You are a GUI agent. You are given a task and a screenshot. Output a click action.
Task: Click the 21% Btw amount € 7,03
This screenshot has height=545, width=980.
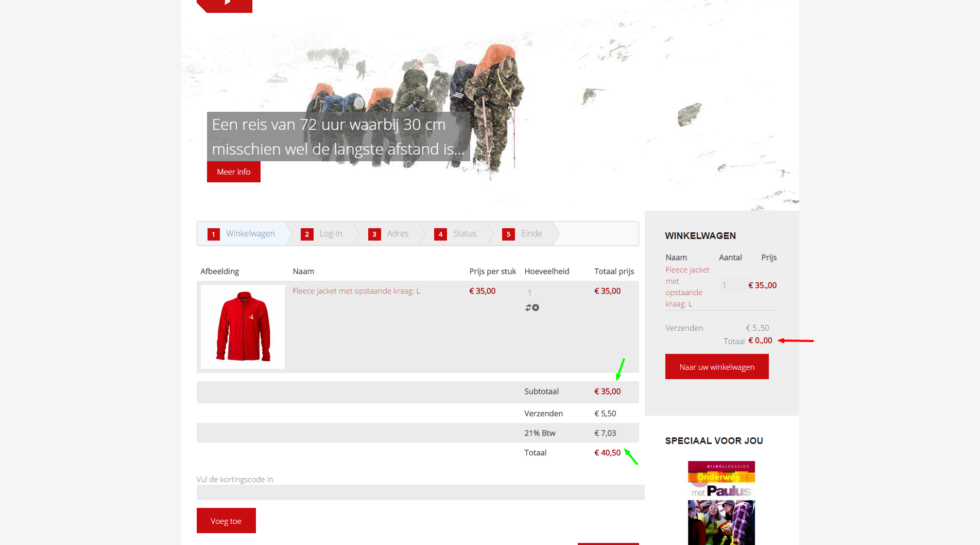pos(605,433)
